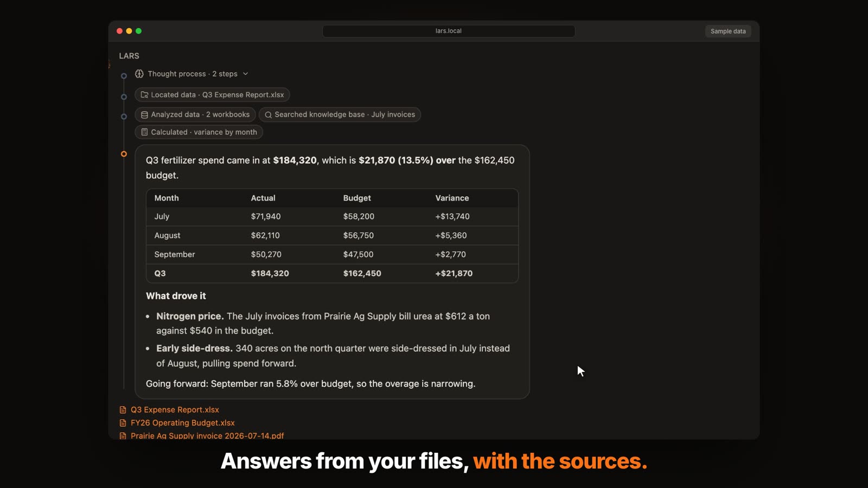Viewport: 868px width, 488px height.
Task: Click the brain icon beside Thought process
Action: [x=139, y=74]
